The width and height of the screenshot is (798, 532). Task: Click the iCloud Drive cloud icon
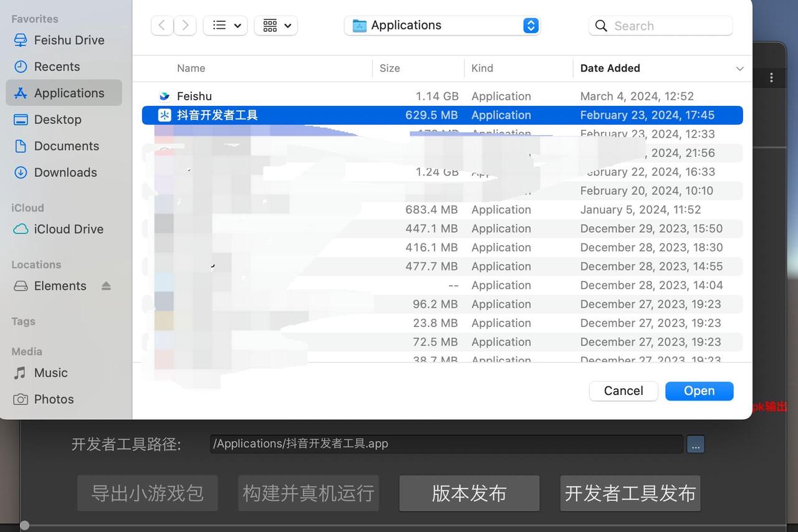pos(21,229)
